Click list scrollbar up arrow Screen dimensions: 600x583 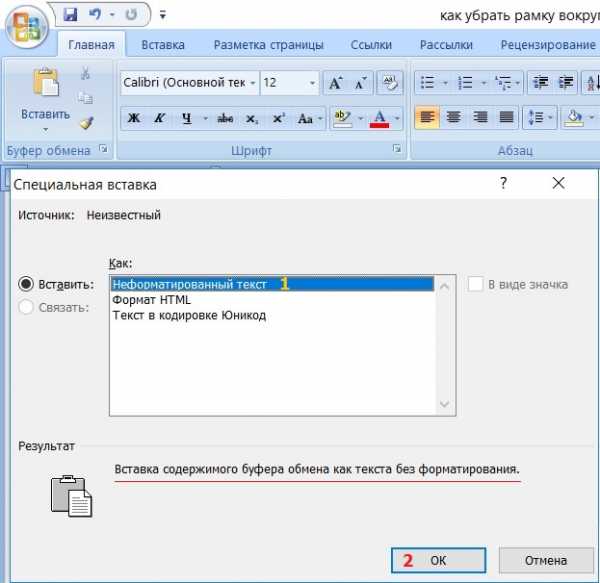pyautogui.click(x=445, y=286)
